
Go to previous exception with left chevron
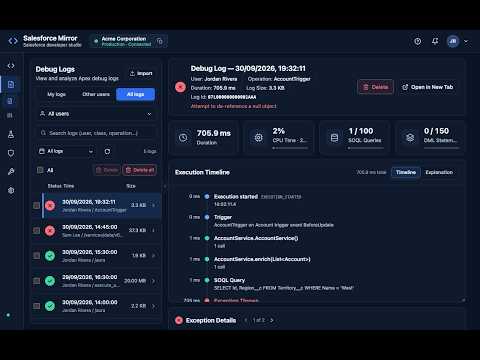tap(246, 320)
